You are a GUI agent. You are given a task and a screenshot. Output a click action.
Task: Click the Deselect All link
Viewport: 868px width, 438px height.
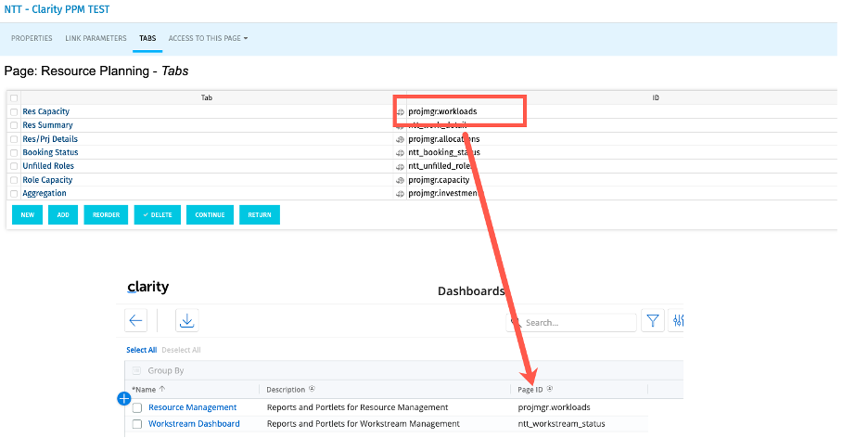(x=181, y=350)
